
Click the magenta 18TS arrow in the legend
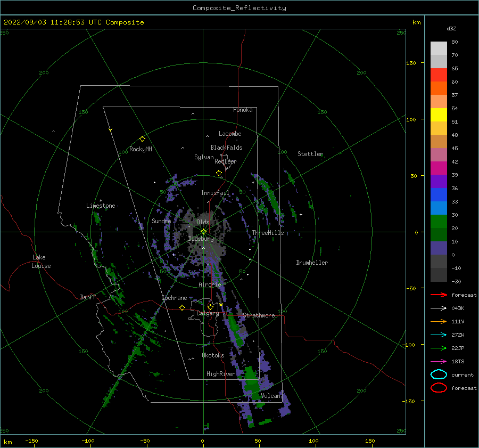click(439, 362)
